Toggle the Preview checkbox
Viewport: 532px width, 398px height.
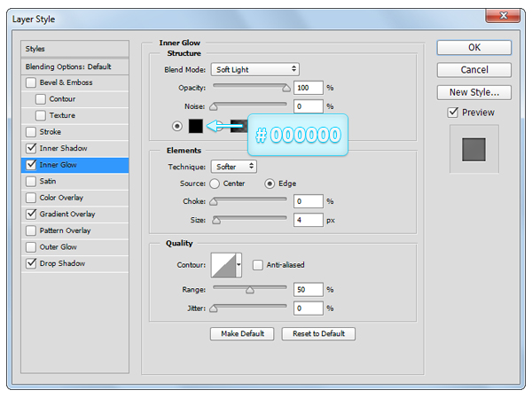(x=453, y=113)
